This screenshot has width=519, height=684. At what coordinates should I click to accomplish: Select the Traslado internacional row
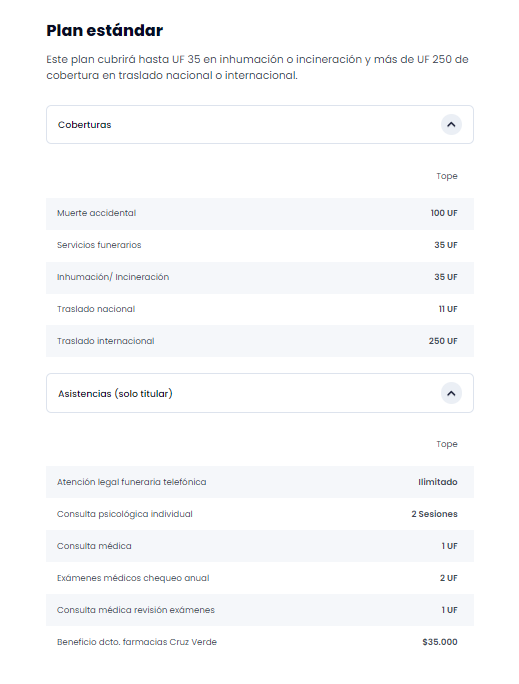click(x=260, y=341)
